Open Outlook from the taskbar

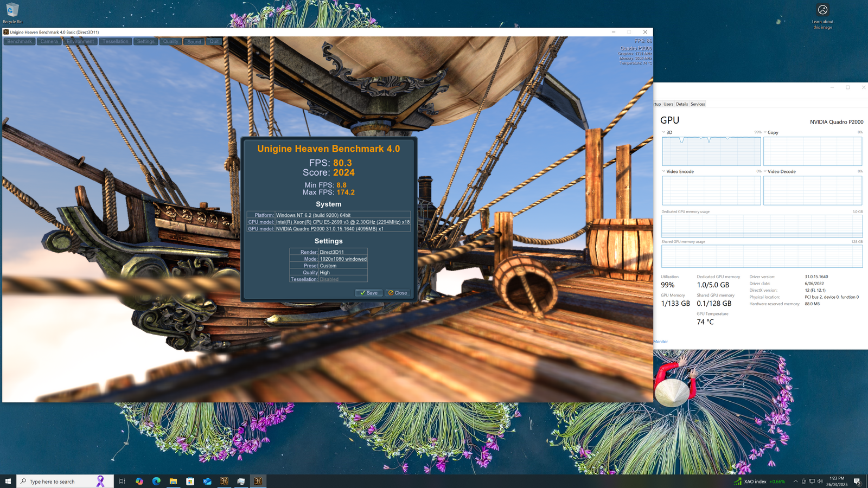[x=207, y=481]
